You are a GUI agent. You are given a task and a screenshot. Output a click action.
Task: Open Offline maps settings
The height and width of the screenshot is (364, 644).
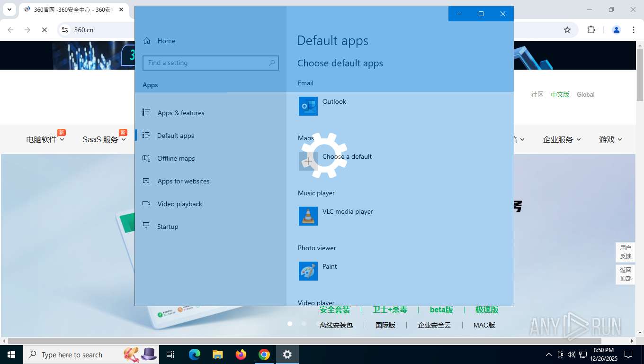[210, 158]
